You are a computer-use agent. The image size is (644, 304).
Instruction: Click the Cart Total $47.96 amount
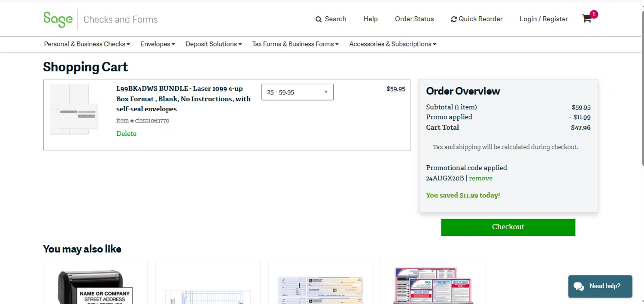pos(580,128)
